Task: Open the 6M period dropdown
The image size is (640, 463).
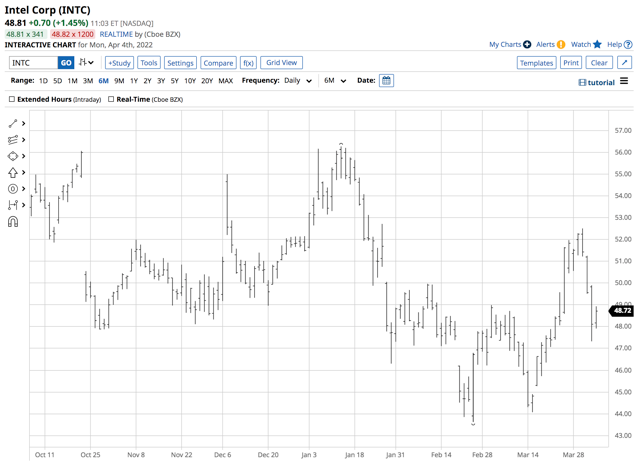Action: pos(335,81)
